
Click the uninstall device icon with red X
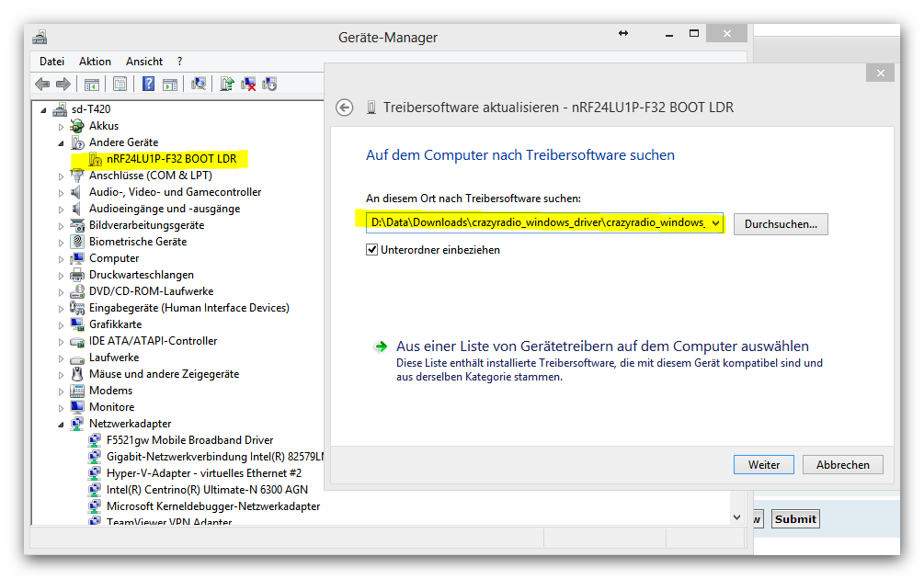pos(248,85)
